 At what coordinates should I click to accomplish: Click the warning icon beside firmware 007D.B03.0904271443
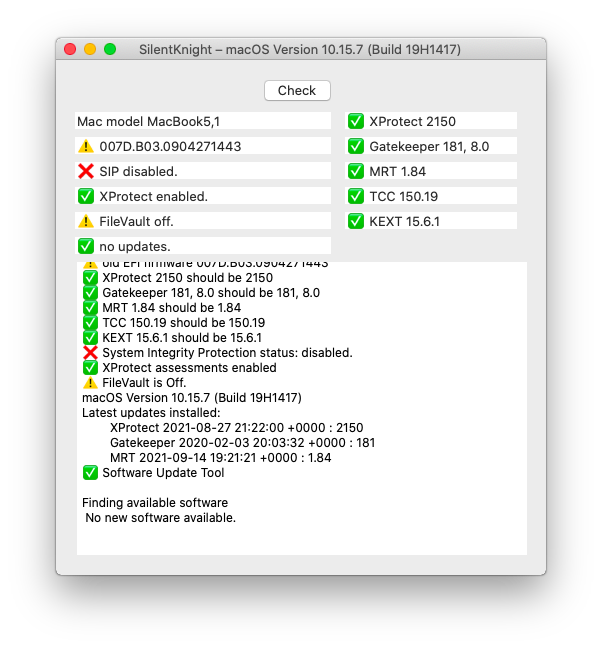[x=86, y=146]
